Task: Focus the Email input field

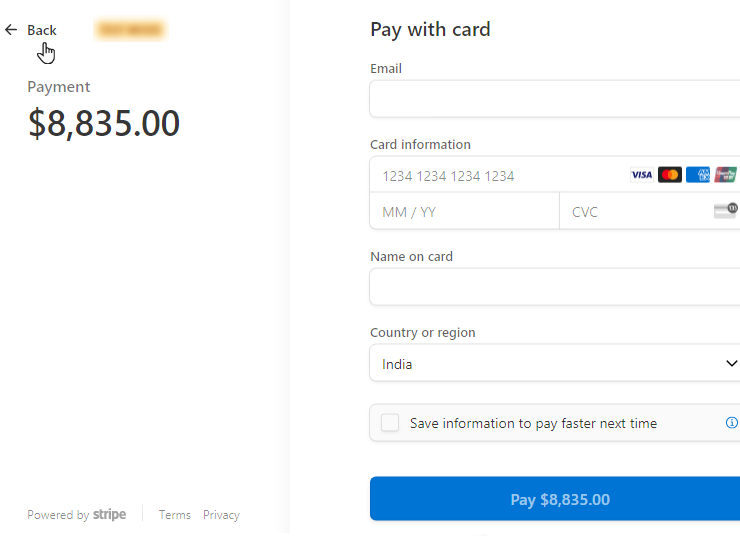Action: point(555,100)
